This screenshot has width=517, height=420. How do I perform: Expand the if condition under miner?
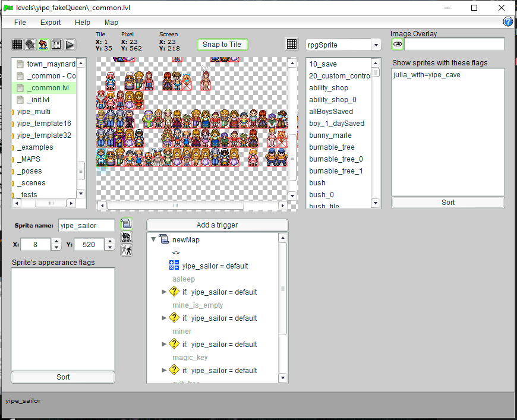[x=165, y=344]
